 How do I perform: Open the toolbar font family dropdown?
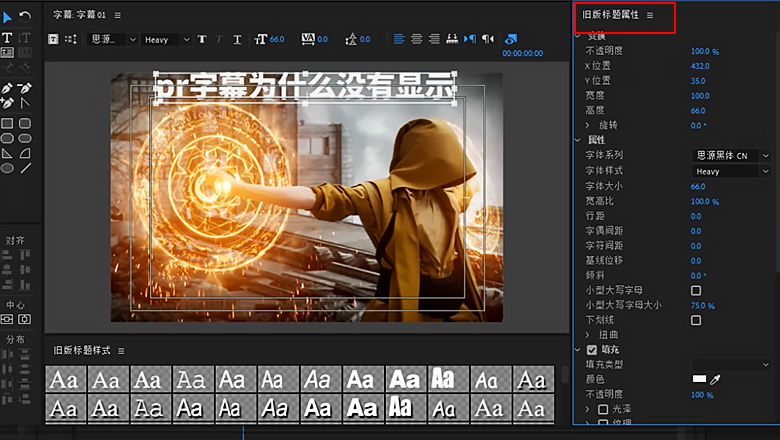pyautogui.click(x=112, y=39)
